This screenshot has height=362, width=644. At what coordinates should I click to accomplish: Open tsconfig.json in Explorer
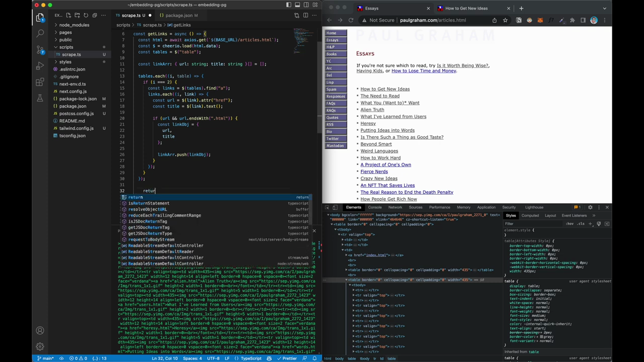(x=72, y=136)
